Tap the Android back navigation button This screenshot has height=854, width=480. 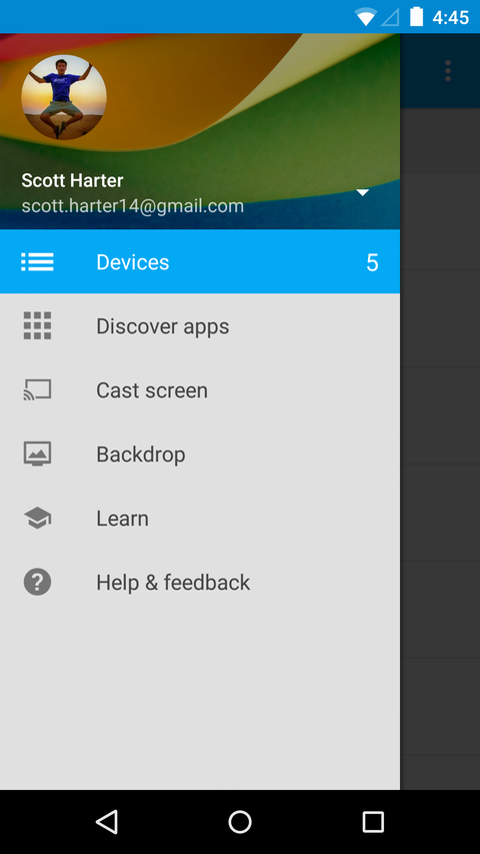click(x=107, y=822)
